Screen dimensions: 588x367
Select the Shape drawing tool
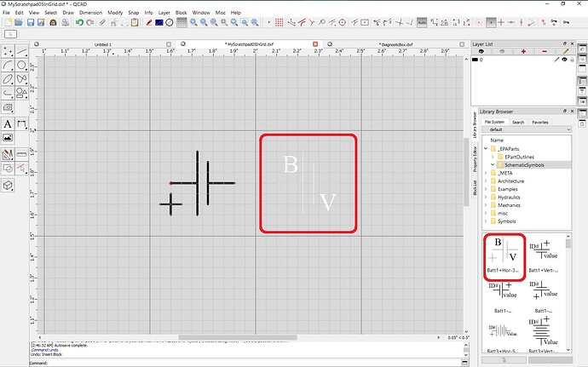22,93
